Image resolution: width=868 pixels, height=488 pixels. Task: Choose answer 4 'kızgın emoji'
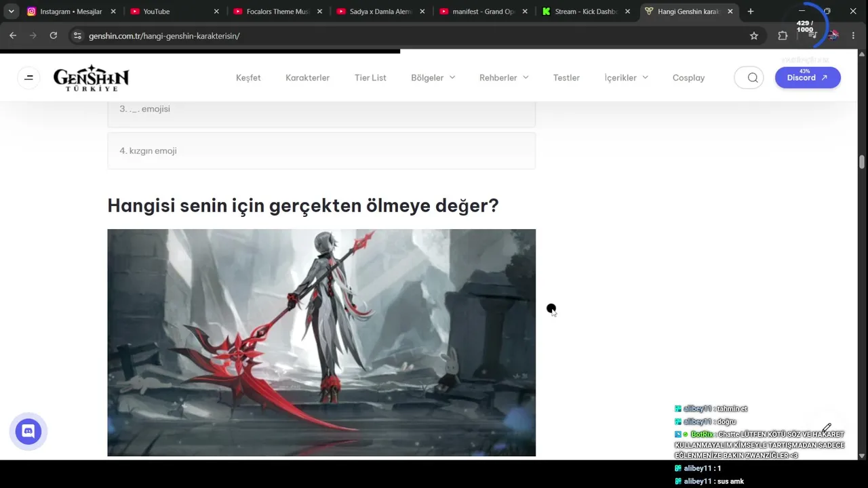tap(321, 150)
